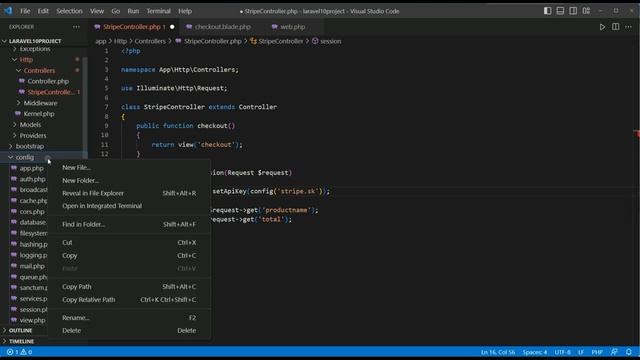Toggle secondary side bar layout icon

tap(573, 11)
